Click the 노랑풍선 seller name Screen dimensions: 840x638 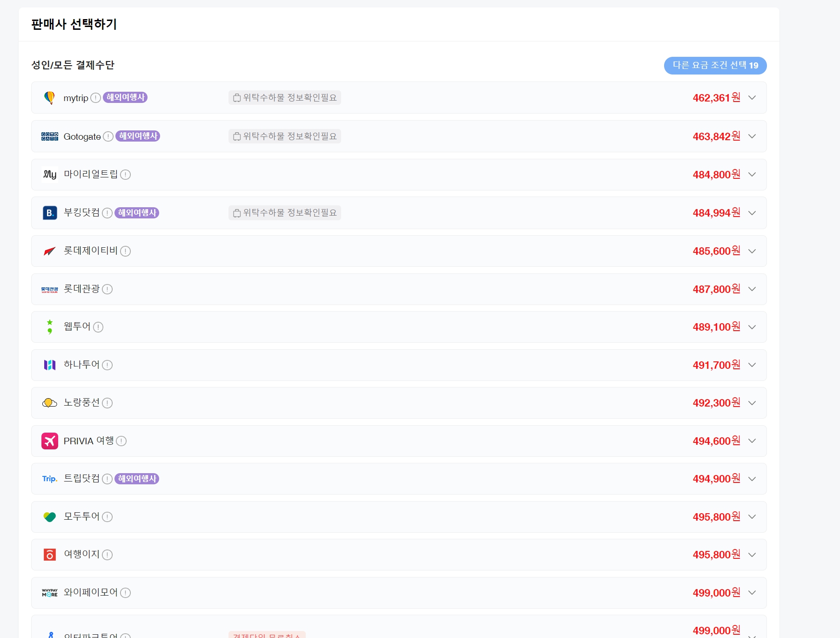(x=82, y=403)
